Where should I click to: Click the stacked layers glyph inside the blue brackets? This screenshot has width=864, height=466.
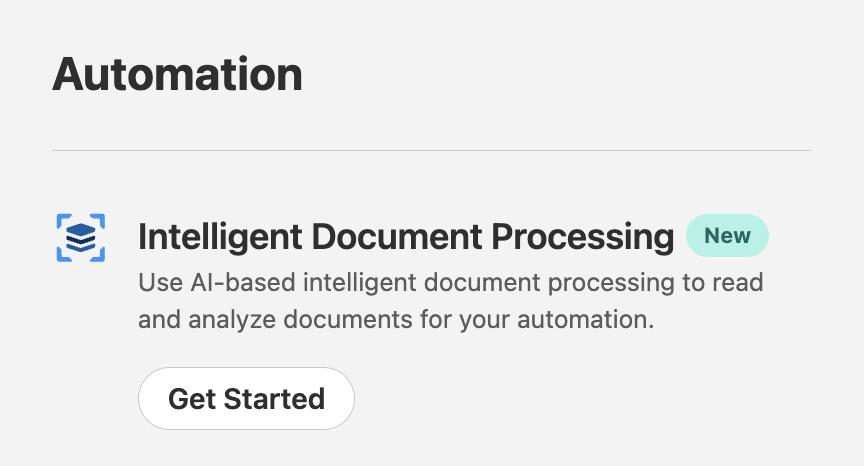pyautogui.click(x=81, y=238)
